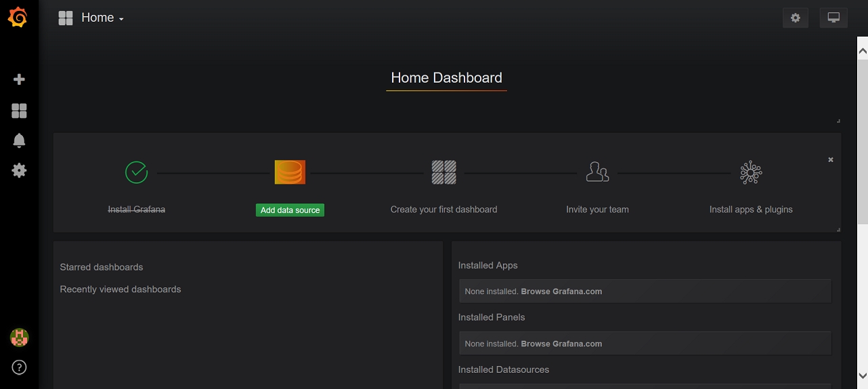Open the Create plus menu in sidebar
Viewport: 868px width, 389px height.
pos(19,79)
